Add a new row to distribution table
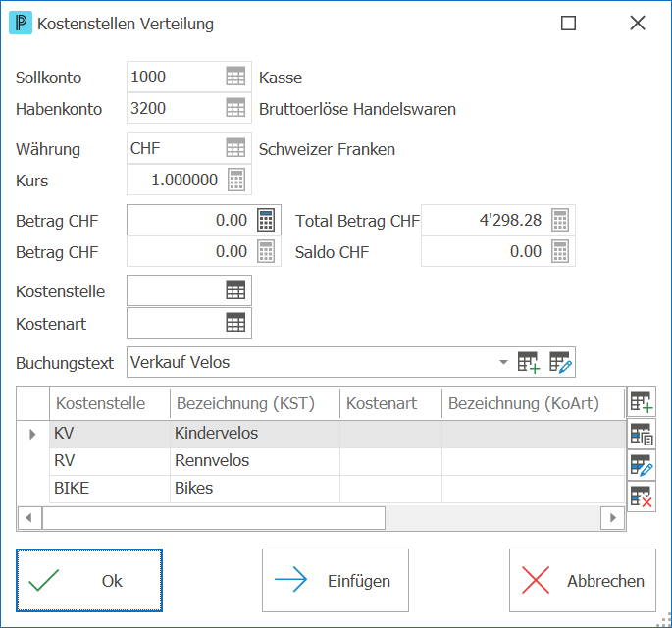 (x=642, y=401)
